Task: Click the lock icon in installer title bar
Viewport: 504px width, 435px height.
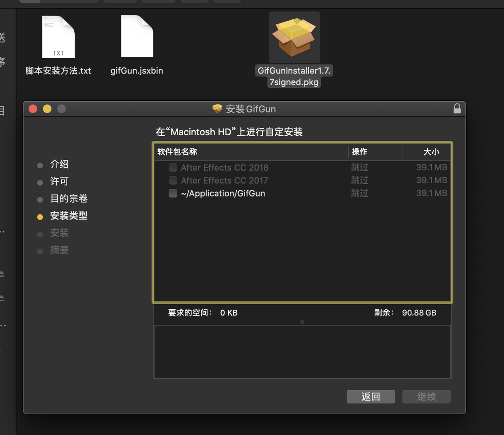Action: click(x=457, y=109)
